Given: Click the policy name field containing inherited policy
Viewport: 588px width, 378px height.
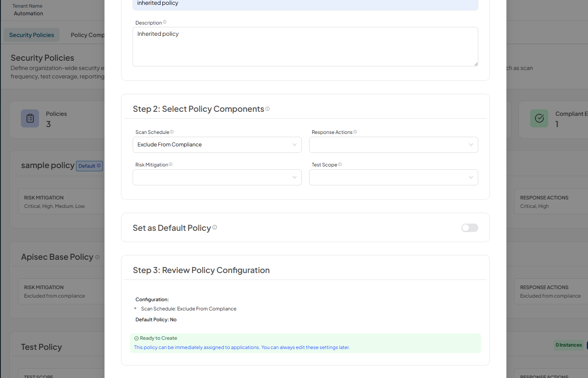Looking at the screenshot, I should (305, 4).
